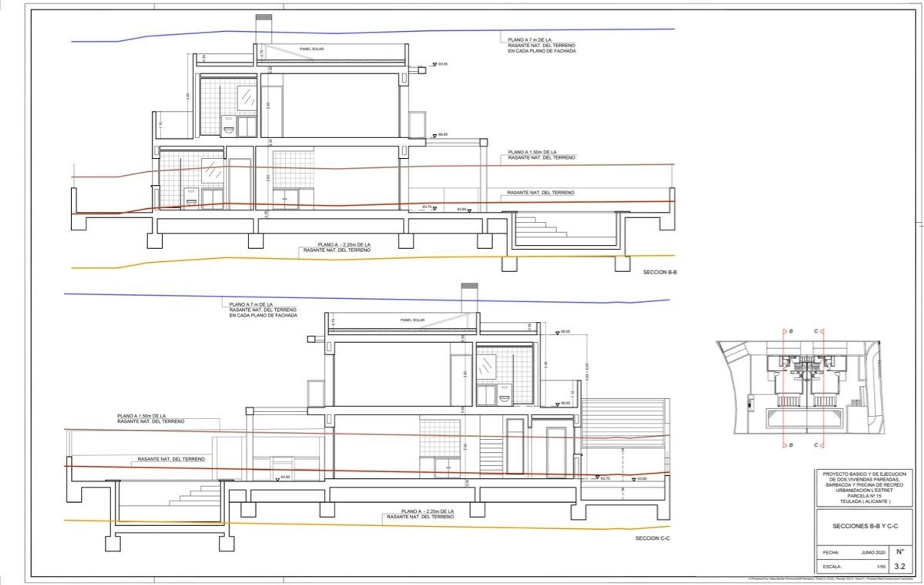Click the 'SECCION B-B' drawing label

660,272
